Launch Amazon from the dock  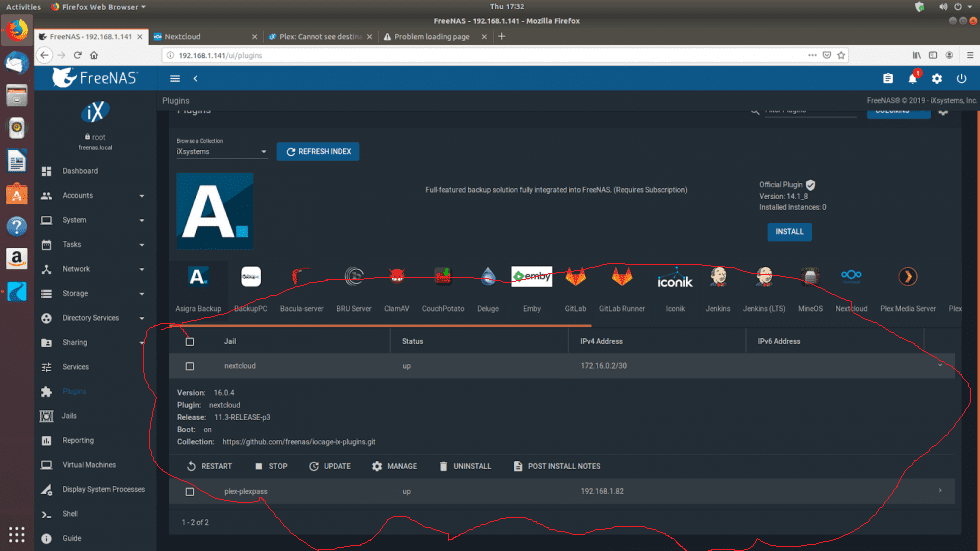[x=17, y=259]
